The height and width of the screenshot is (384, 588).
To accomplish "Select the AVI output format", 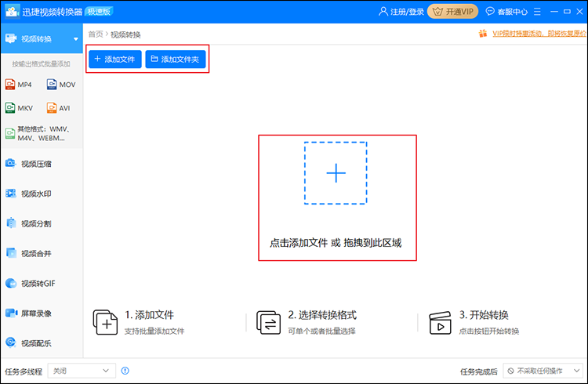I will [59, 108].
